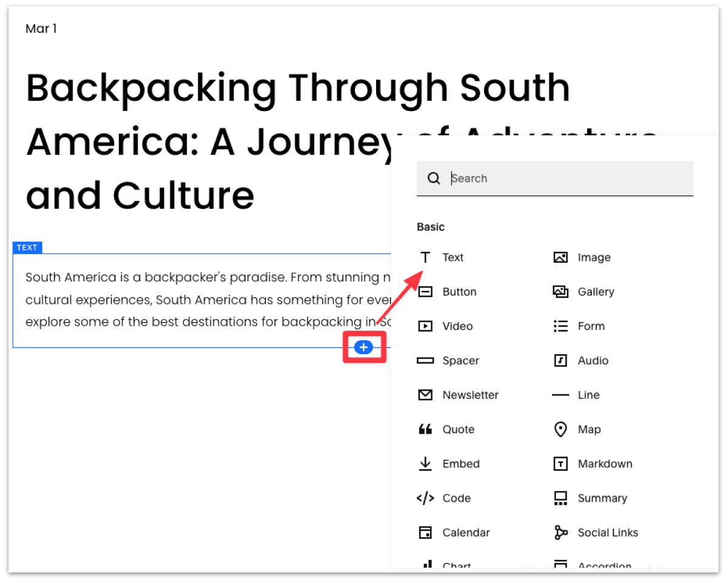Select the Text block icon
The width and height of the screenshot is (728, 583).
[443, 257]
